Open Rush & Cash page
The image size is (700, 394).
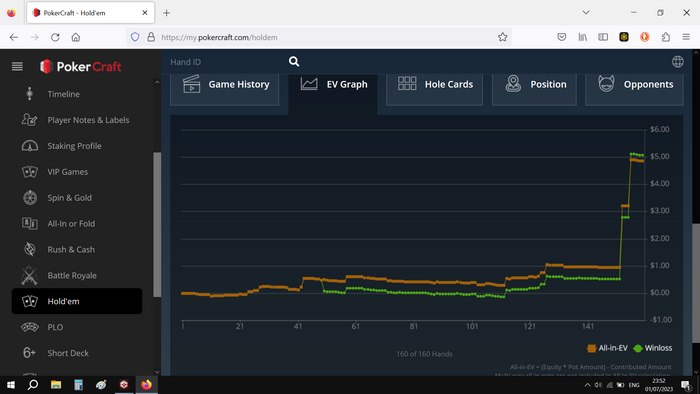71,249
